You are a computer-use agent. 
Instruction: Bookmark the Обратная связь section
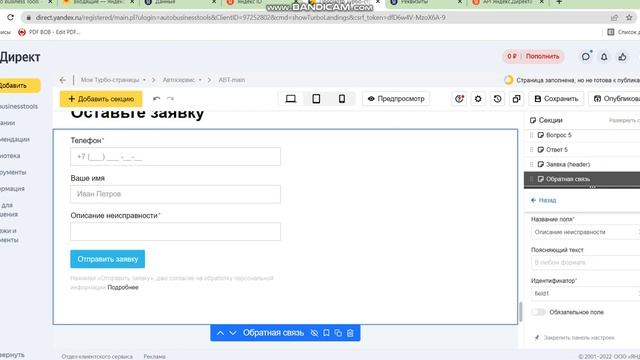pyautogui.click(x=326, y=333)
